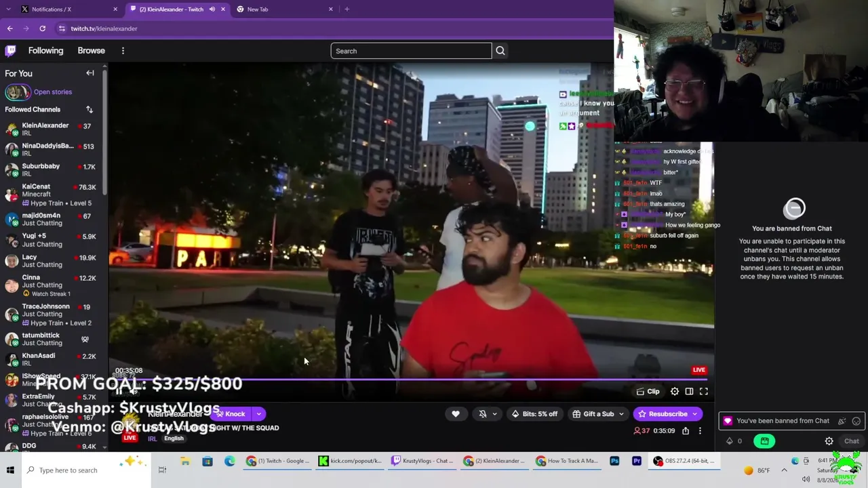The width and height of the screenshot is (868, 488).
Task: Open Premiere Pro from the taskbar
Action: point(636,462)
